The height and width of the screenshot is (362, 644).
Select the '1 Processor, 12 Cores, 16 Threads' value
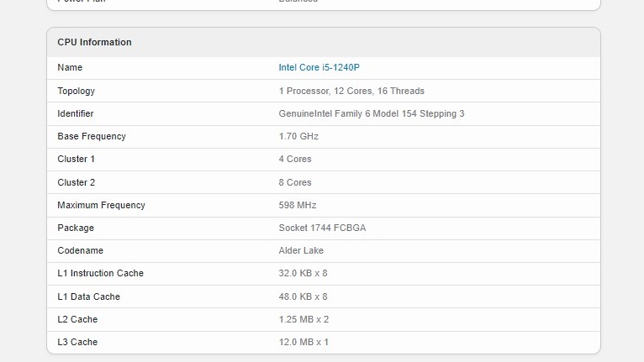[x=351, y=91]
